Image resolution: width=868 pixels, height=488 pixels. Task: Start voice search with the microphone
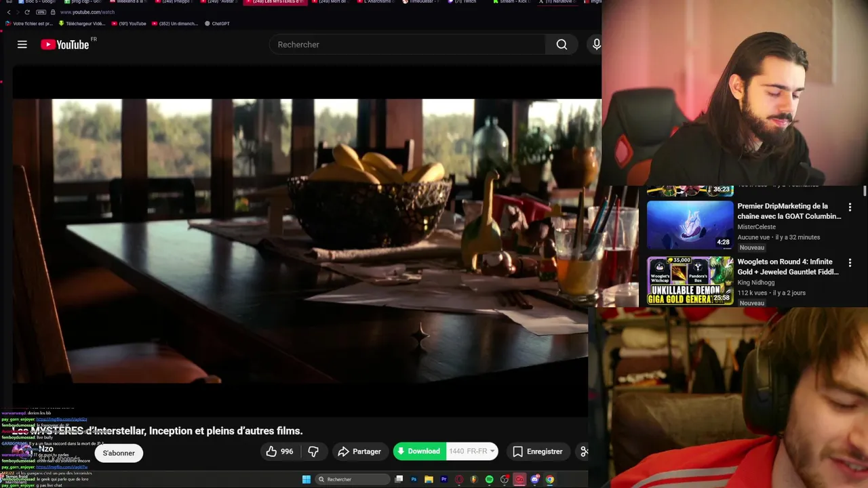[596, 44]
